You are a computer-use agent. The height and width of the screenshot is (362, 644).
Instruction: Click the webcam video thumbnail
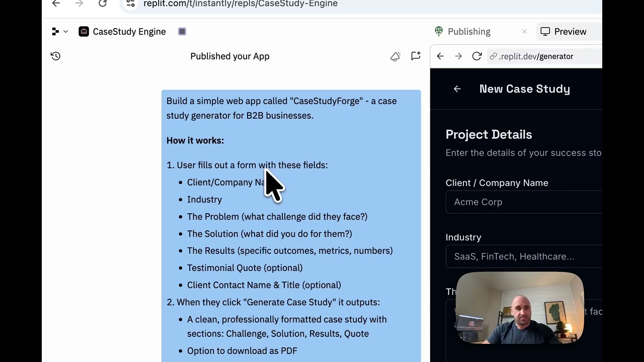[x=520, y=308]
